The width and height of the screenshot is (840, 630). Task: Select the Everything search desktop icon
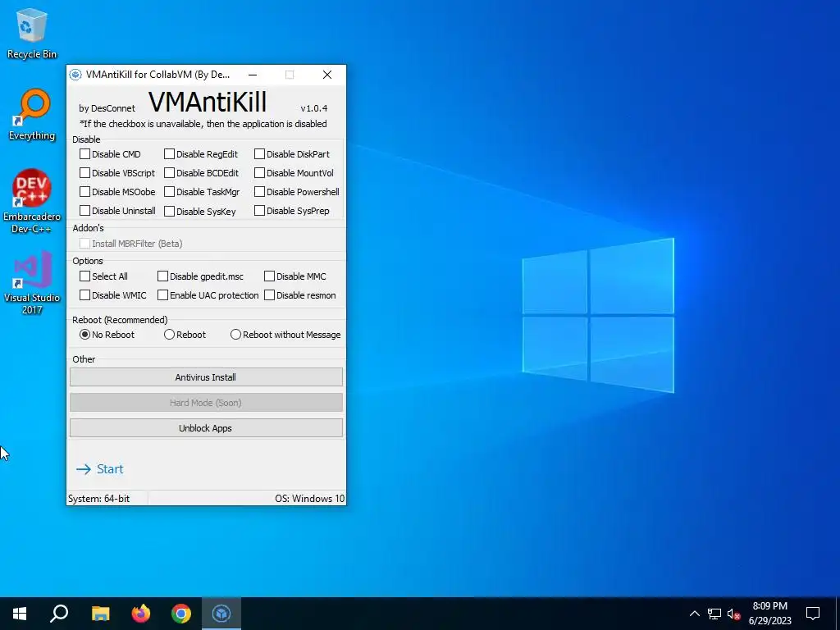coord(32,115)
